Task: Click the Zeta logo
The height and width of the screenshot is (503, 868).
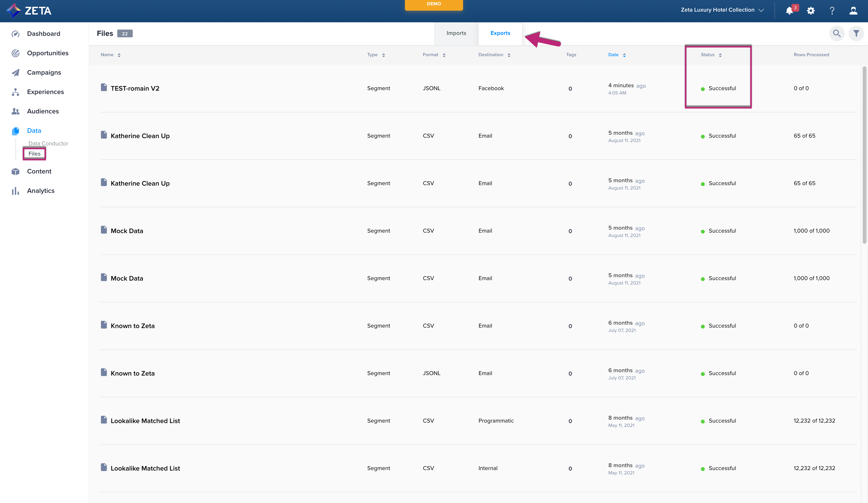Action: tap(29, 11)
